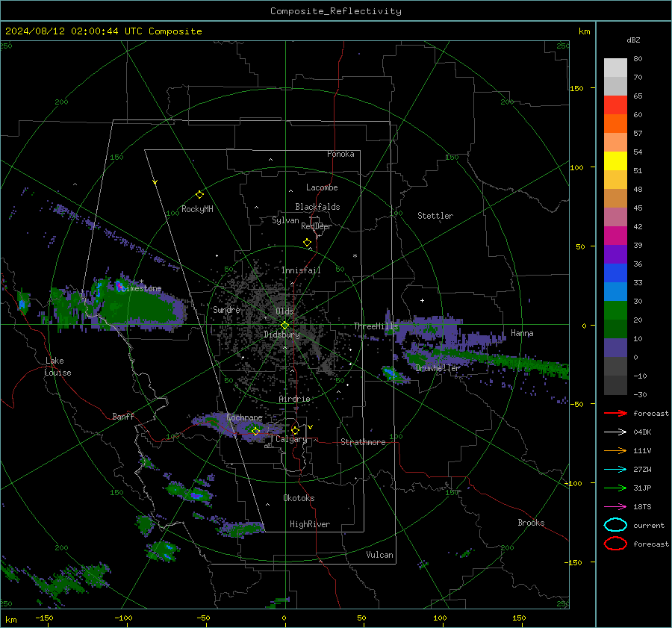The width and height of the screenshot is (672, 628).
Task: Click the Brooks city label
Action: click(531, 523)
